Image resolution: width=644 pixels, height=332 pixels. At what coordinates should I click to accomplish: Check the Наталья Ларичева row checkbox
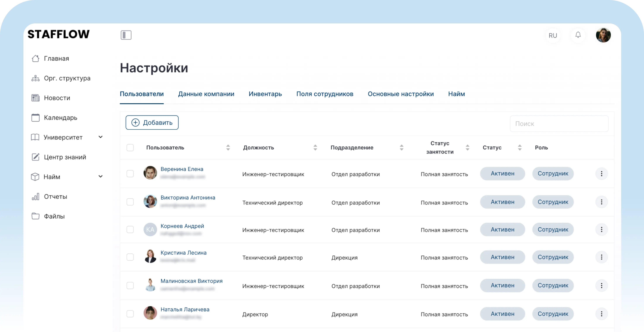130,314
